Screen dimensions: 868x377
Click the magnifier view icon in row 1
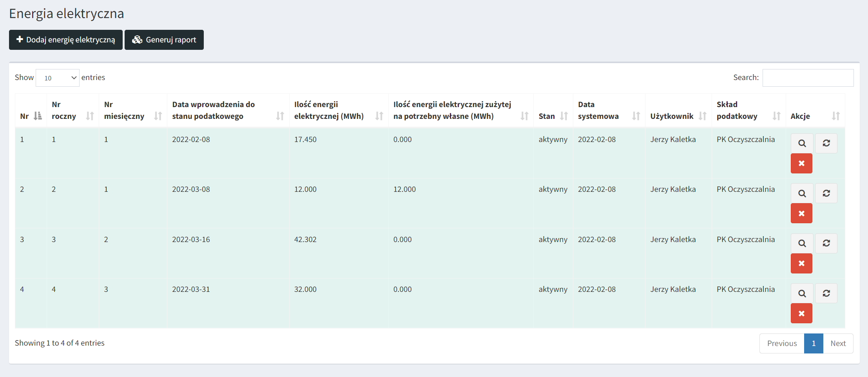pyautogui.click(x=801, y=143)
